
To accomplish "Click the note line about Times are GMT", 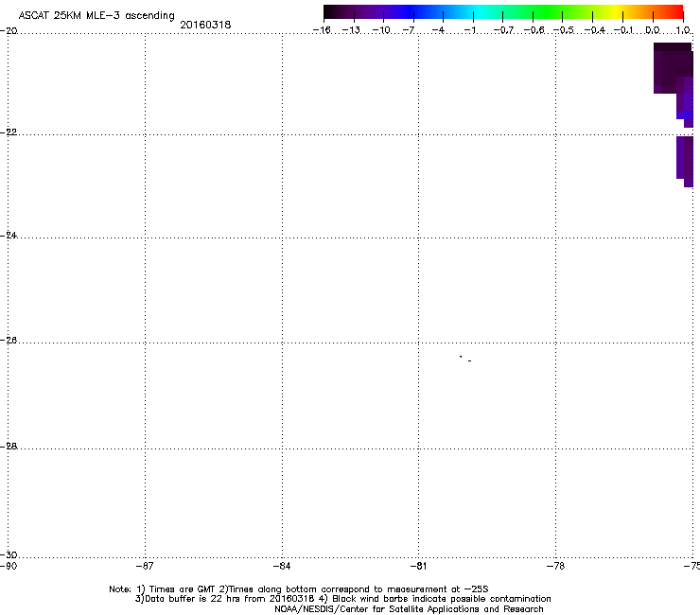I will (x=299, y=589).
